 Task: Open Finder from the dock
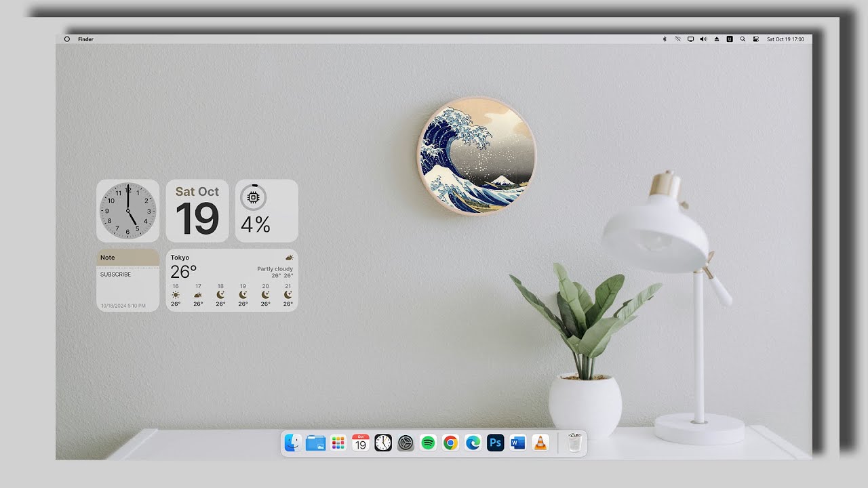click(293, 443)
